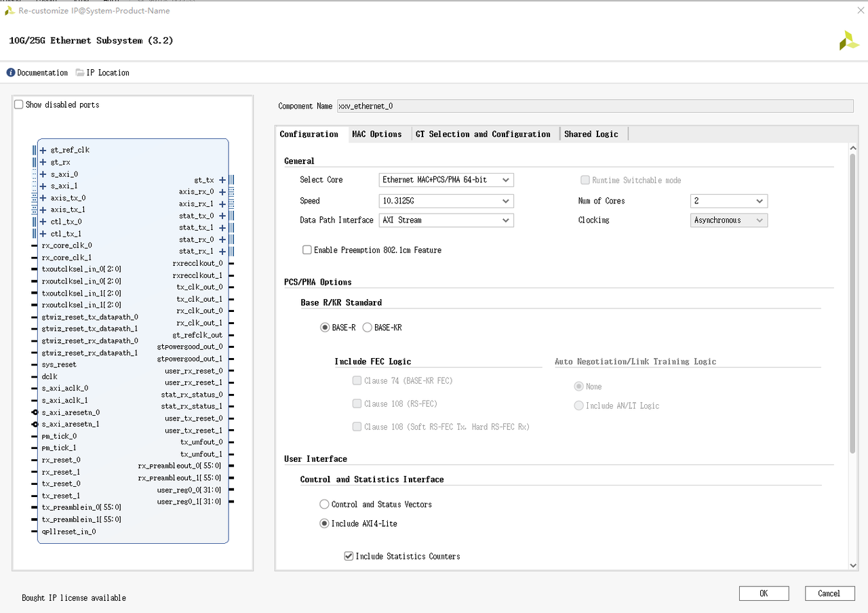Screen dimensions: 868x613
Task: Open the Select Core dropdown
Action: click(446, 180)
